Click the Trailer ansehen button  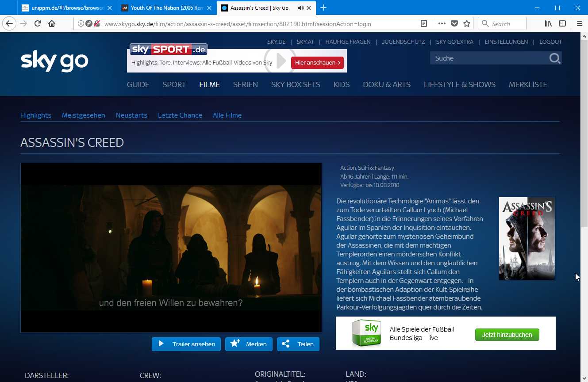pos(186,344)
